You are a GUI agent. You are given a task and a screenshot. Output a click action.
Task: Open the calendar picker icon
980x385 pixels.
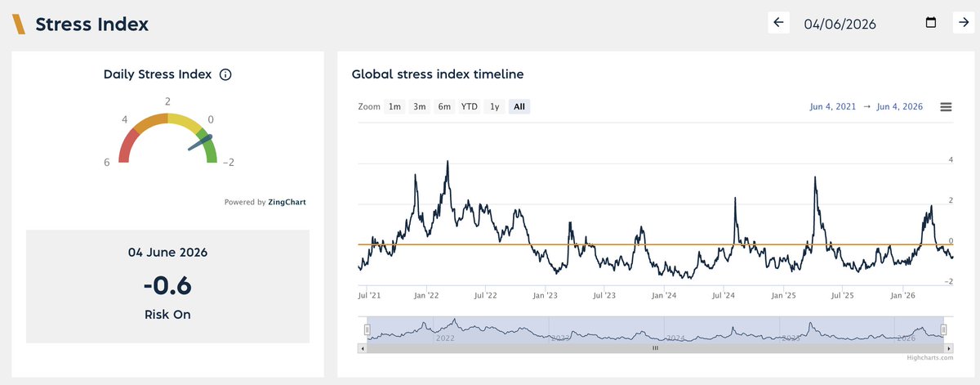pos(930,23)
